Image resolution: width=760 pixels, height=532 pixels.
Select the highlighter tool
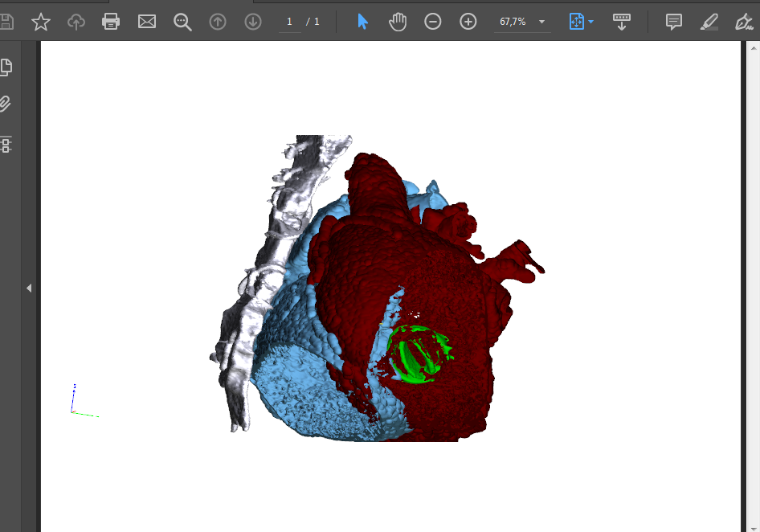[x=709, y=22]
